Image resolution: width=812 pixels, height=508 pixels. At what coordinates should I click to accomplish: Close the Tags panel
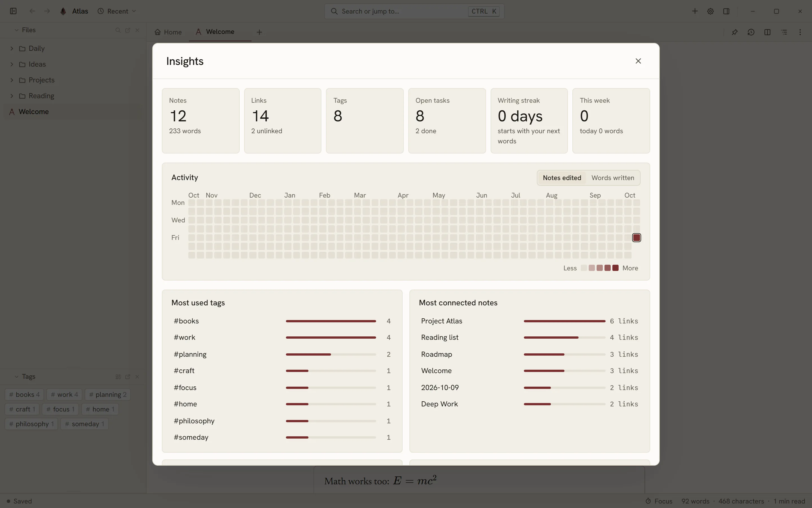(x=137, y=377)
